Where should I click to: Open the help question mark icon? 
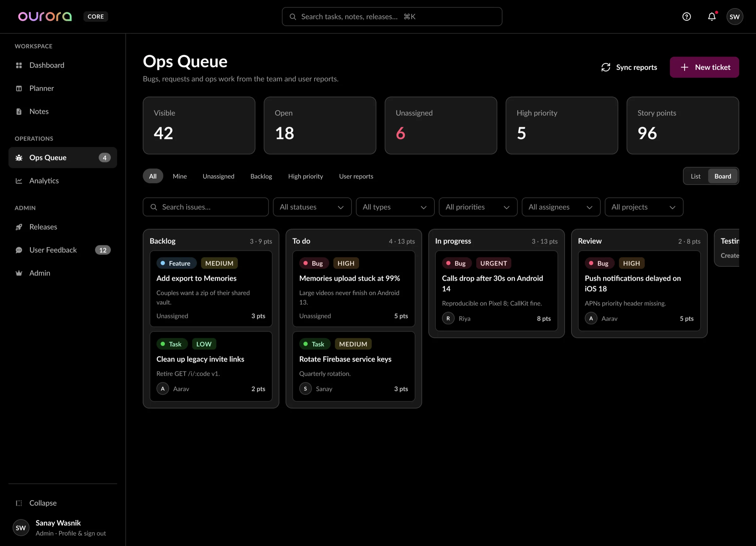[686, 17]
